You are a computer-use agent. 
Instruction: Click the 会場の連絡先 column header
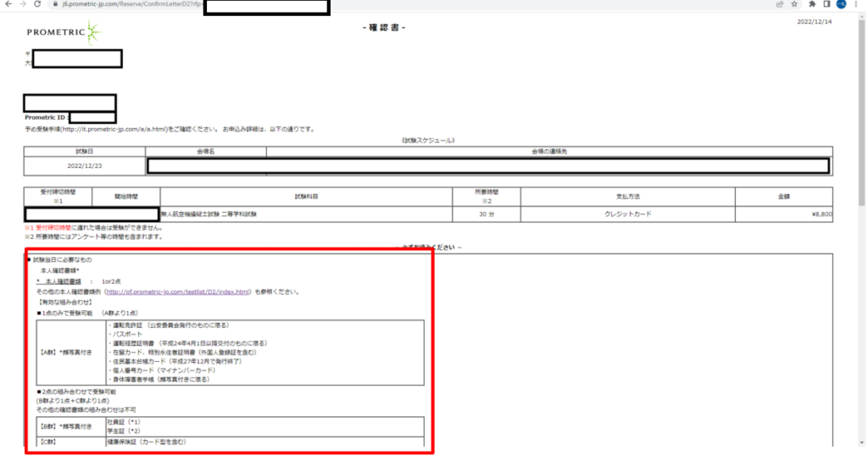(x=549, y=151)
